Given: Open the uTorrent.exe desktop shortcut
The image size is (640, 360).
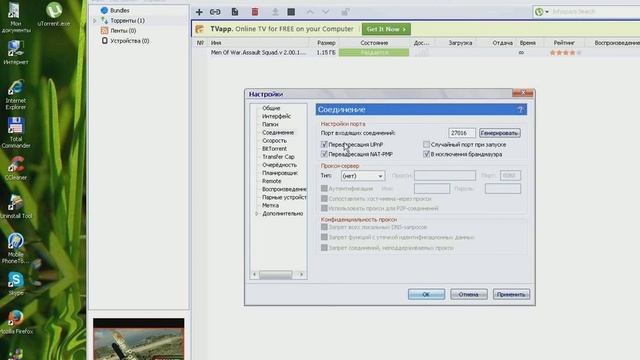Looking at the screenshot, I should click(x=53, y=13).
